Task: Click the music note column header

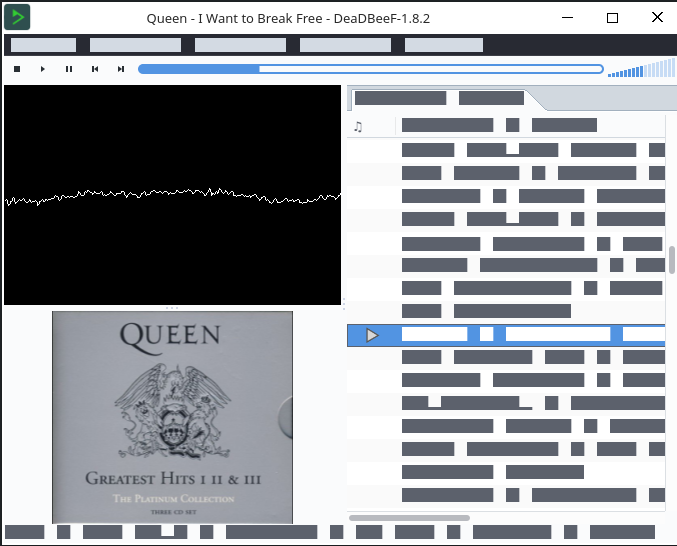Action: coord(359,126)
